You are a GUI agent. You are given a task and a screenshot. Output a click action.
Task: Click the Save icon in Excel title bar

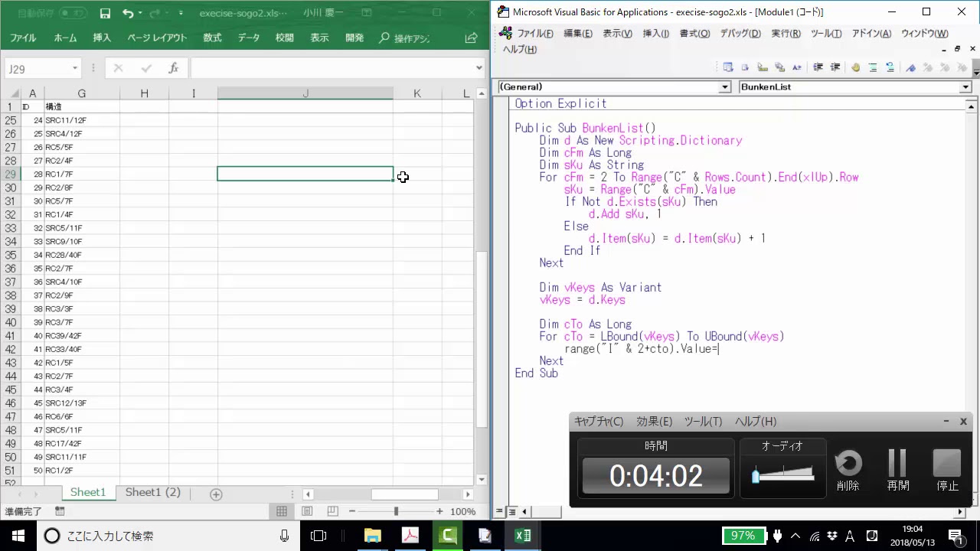click(x=105, y=13)
